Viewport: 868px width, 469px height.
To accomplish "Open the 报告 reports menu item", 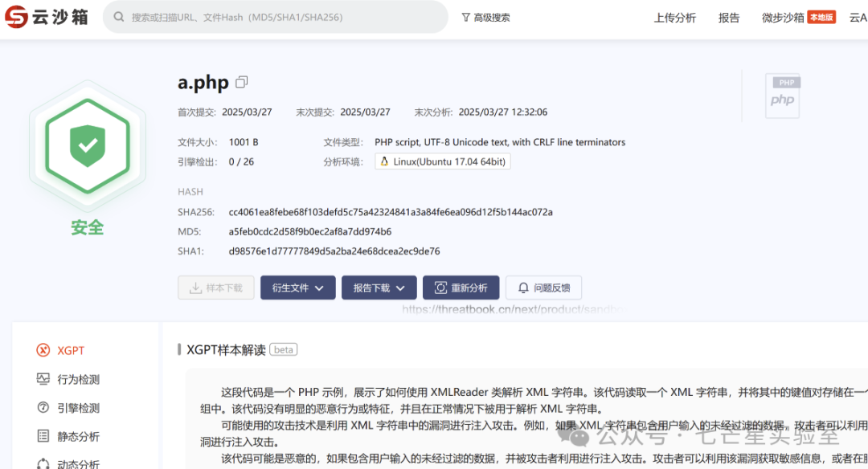I will [728, 17].
